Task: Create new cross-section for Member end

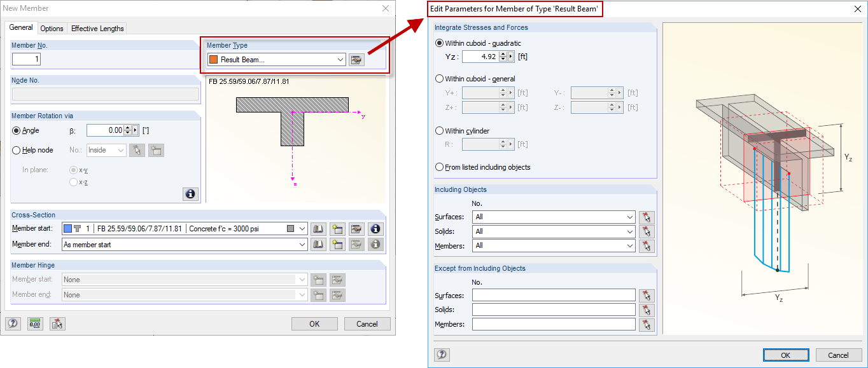Action: pos(337,244)
